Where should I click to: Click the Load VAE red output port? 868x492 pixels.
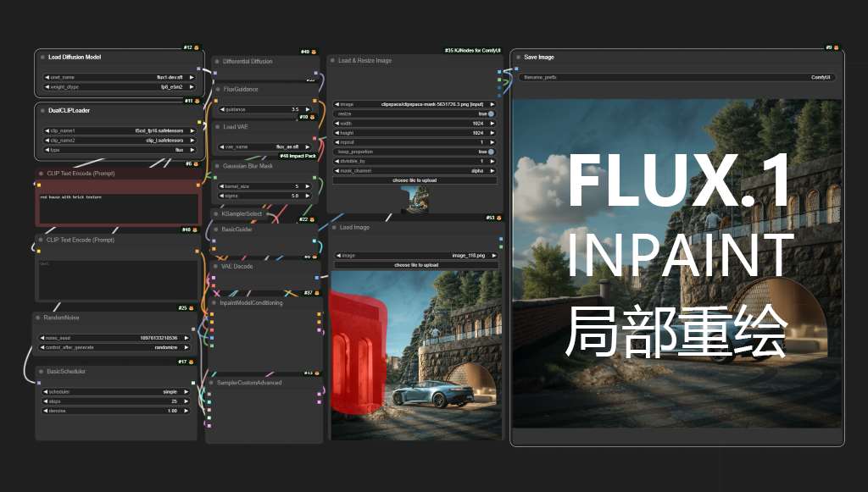[314, 138]
